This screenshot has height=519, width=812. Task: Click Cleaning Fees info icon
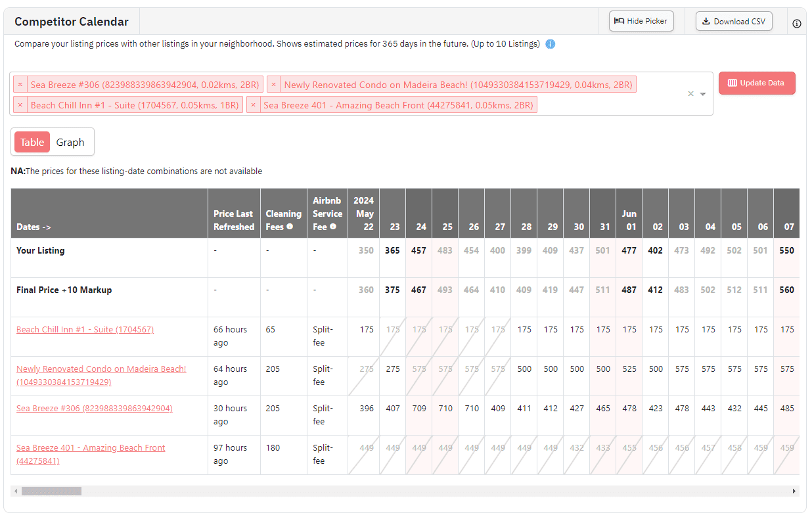pyautogui.click(x=290, y=227)
